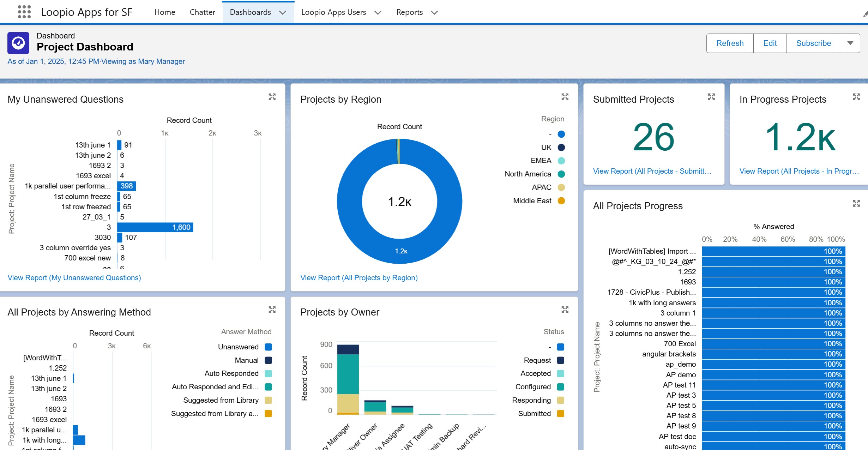
Task: Open the Reports tab dropdown chevron
Action: click(x=434, y=12)
